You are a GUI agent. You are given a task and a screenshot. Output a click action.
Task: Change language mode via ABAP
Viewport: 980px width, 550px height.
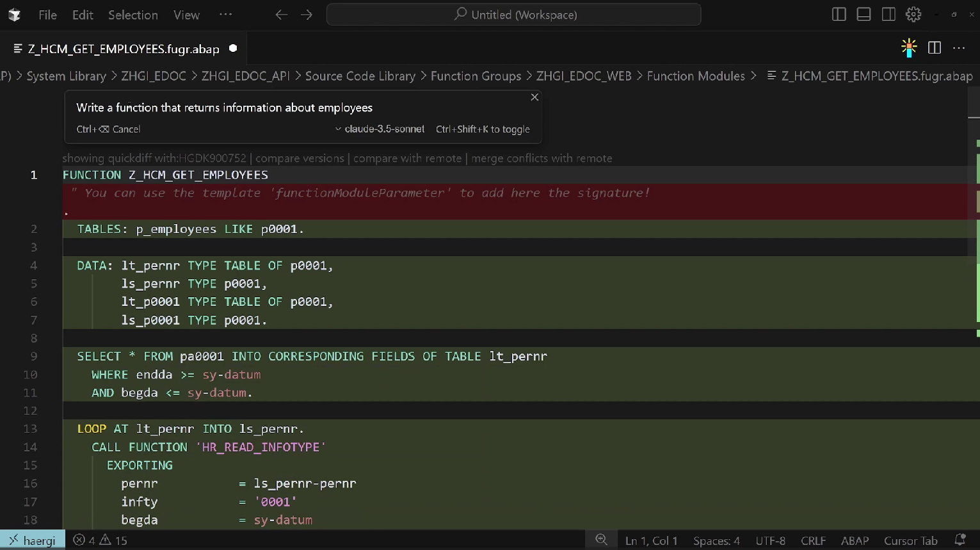[x=855, y=540]
